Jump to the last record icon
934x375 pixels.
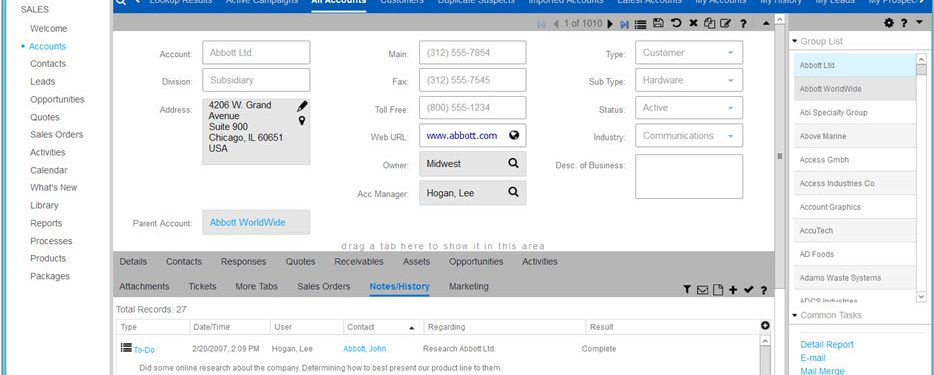tap(624, 24)
